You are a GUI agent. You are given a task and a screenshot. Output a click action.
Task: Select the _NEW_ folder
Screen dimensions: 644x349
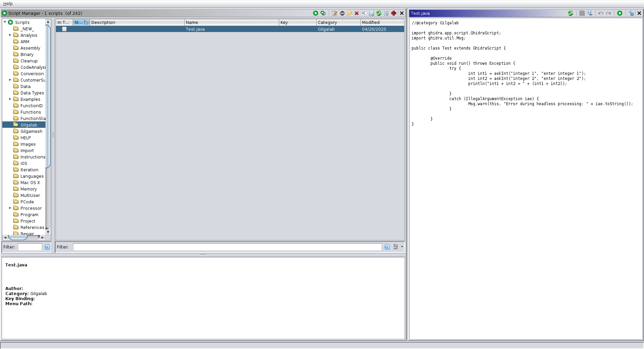click(27, 29)
